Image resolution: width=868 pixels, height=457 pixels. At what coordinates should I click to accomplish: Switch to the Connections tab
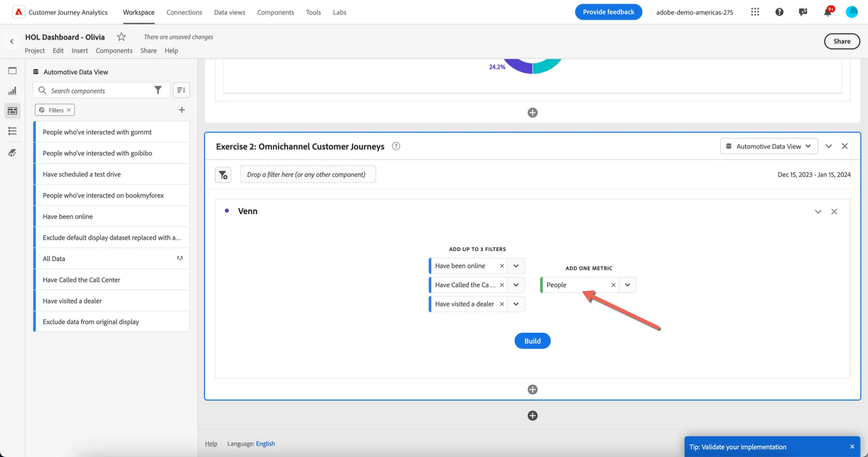click(x=184, y=12)
